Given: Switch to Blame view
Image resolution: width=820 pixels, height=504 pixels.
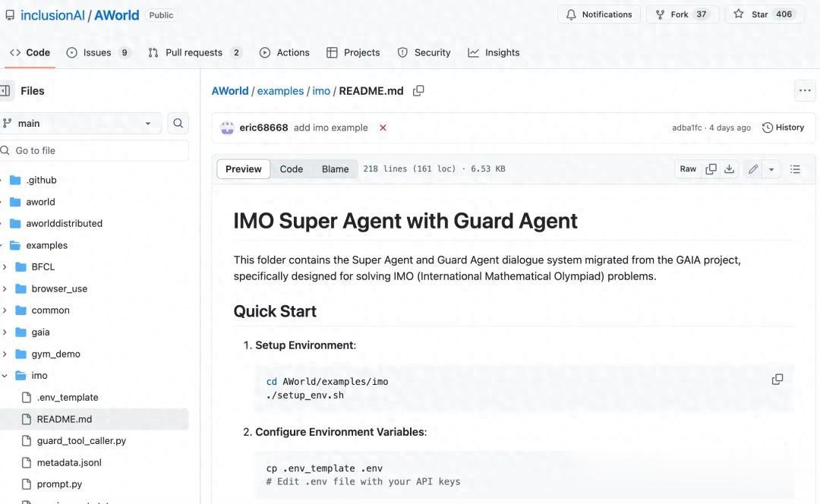Looking at the screenshot, I should [335, 169].
